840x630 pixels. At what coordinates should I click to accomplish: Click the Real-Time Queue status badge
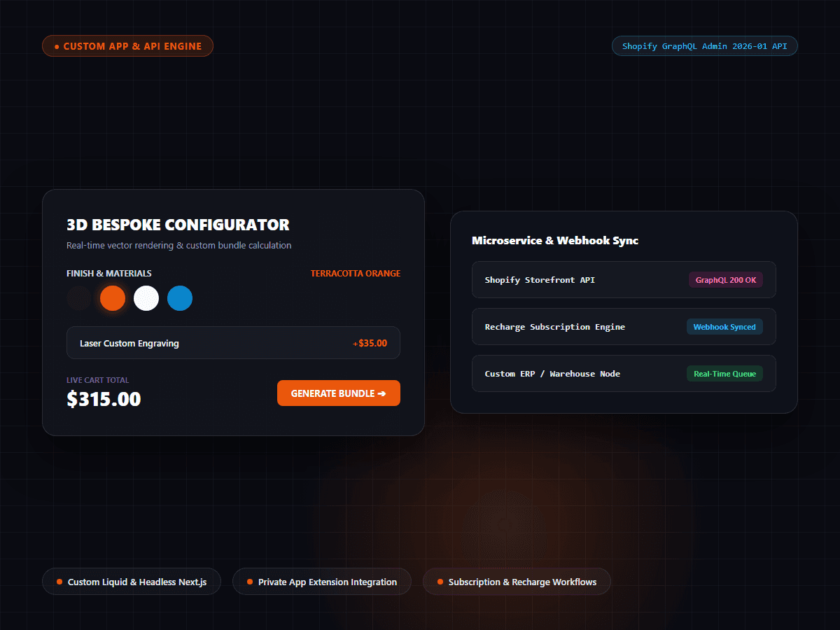pos(724,374)
